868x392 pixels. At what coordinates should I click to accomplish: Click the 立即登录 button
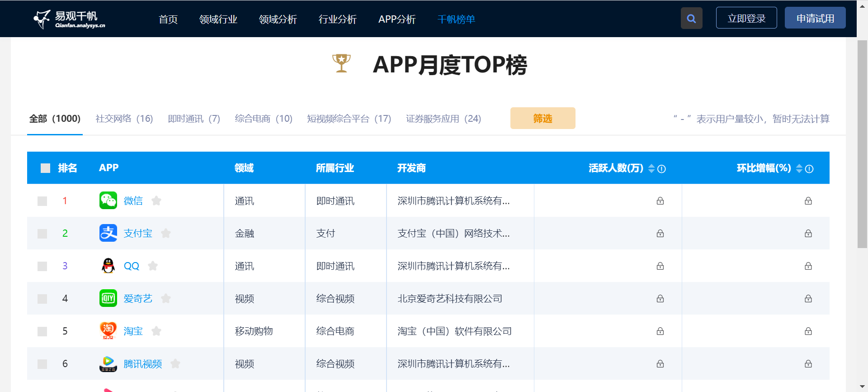[746, 18]
